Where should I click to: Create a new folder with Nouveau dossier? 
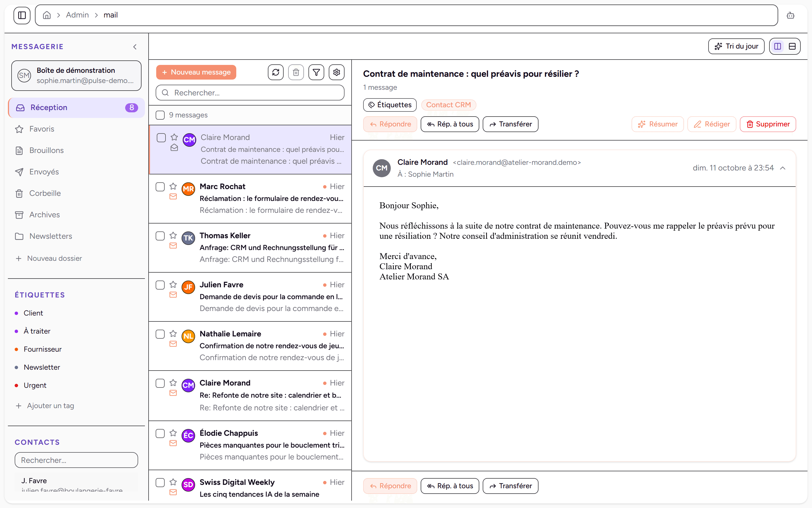49,258
